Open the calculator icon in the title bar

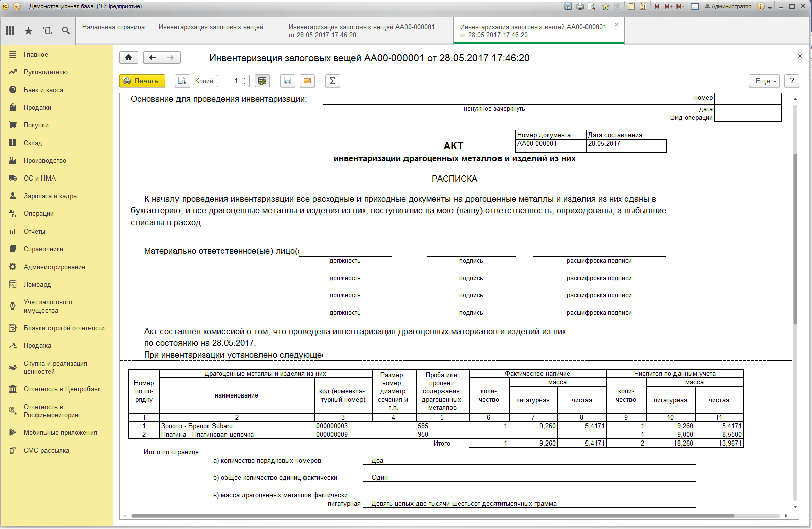[631, 6]
